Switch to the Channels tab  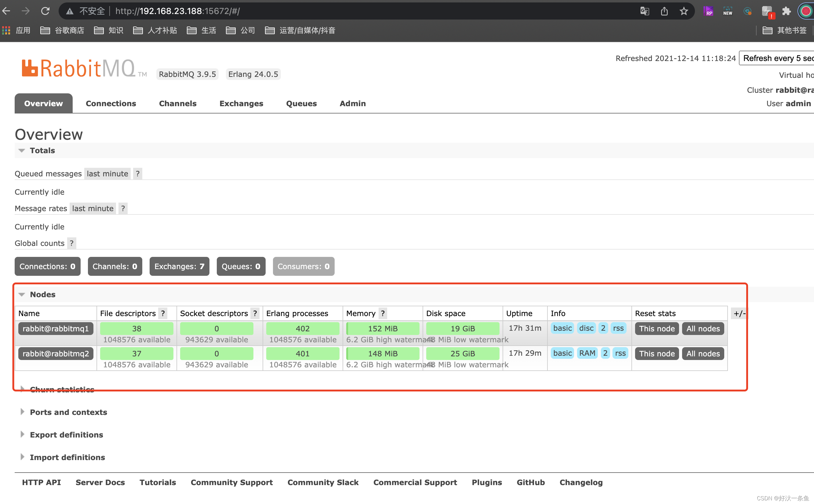[177, 103]
